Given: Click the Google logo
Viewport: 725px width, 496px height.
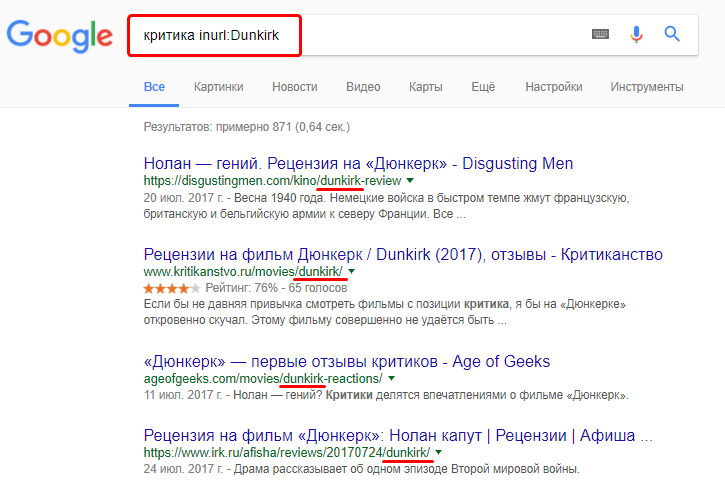Looking at the screenshot, I should [x=60, y=36].
